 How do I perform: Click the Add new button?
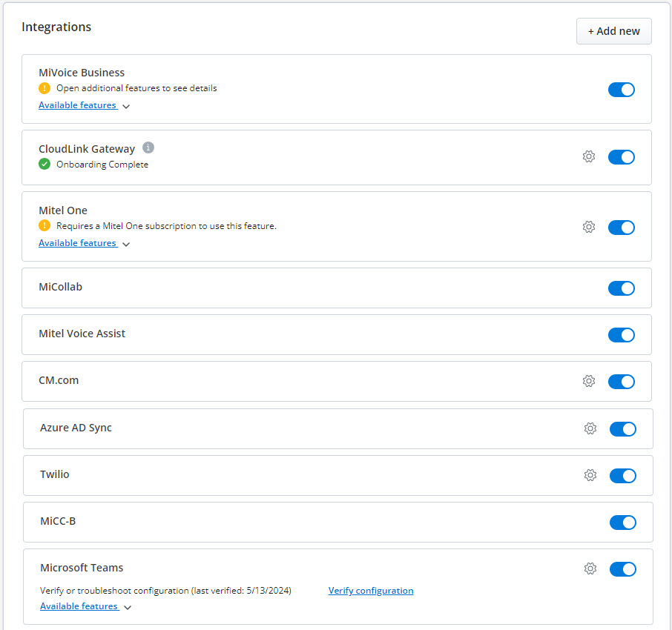pos(613,31)
